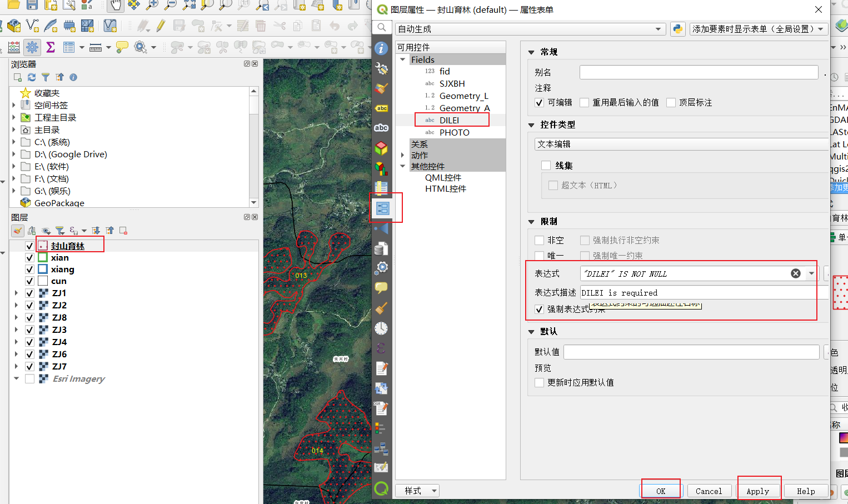
Task: Hide the xian layer visibility checkbox
Action: 29,257
